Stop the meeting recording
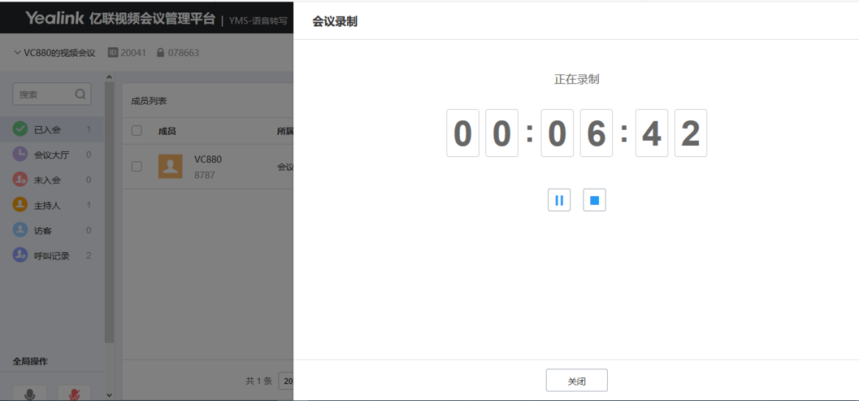This screenshot has height=401, width=859. click(594, 200)
